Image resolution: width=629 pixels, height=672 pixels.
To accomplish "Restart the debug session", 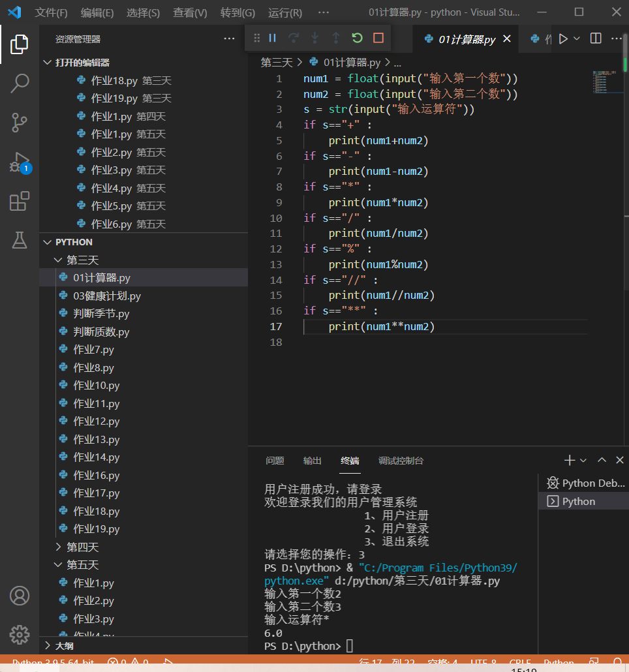I will tap(358, 38).
